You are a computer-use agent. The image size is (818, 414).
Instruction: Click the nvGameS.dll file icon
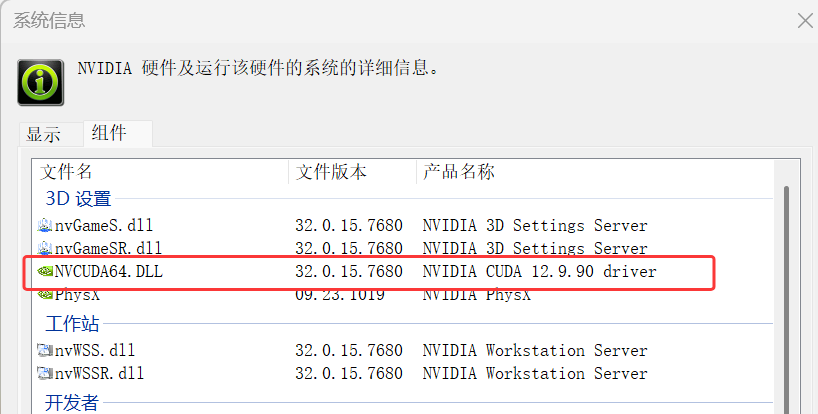[45, 225]
